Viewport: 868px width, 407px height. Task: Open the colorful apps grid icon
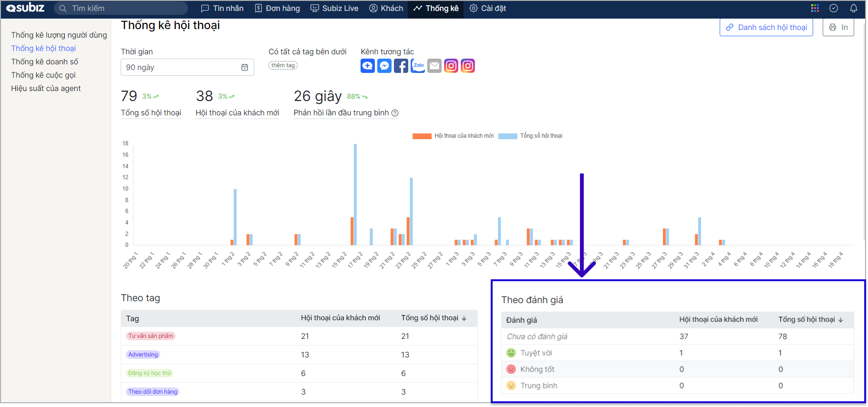pos(815,8)
